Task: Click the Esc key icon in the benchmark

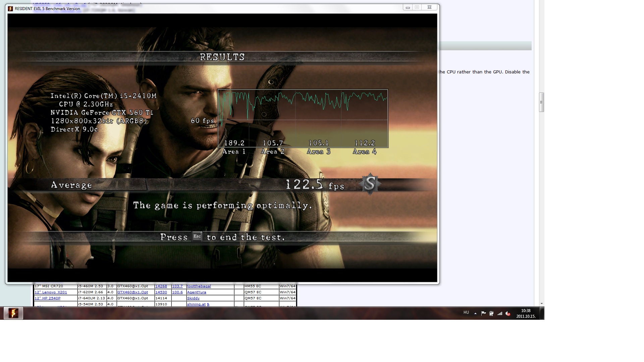Action: click(x=197, y=236)
